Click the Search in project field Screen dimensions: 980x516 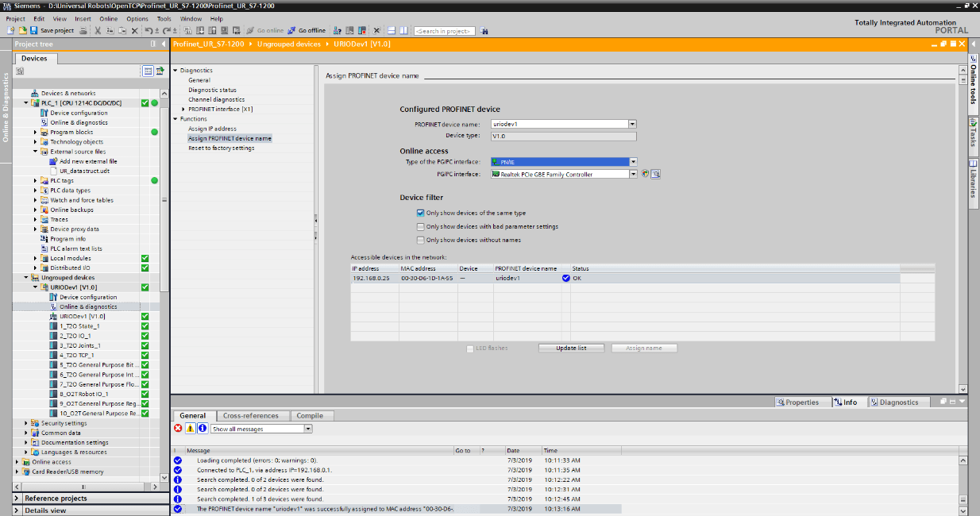444,31
